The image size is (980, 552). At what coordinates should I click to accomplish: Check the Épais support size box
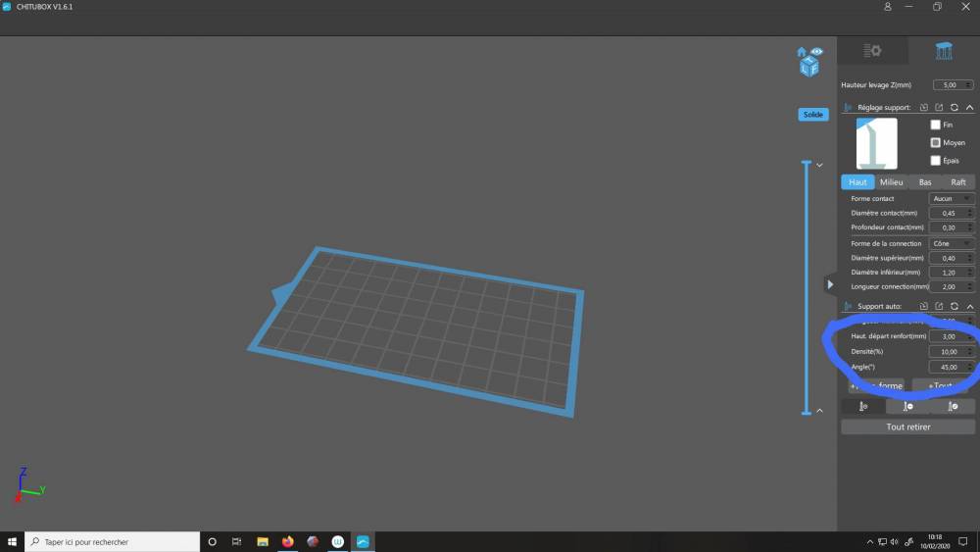tap(935, 161)
